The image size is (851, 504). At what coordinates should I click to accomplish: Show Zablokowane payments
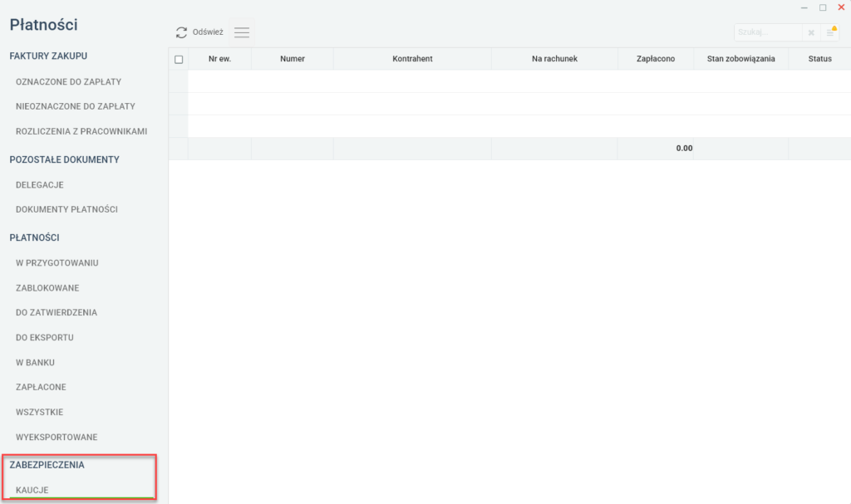(x=47, y=288)
